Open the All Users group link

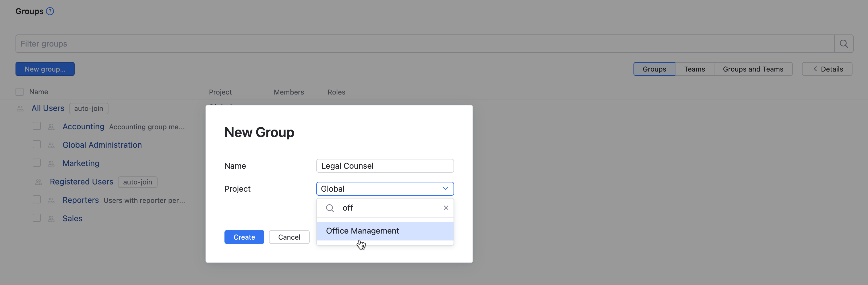coord(48,108)
